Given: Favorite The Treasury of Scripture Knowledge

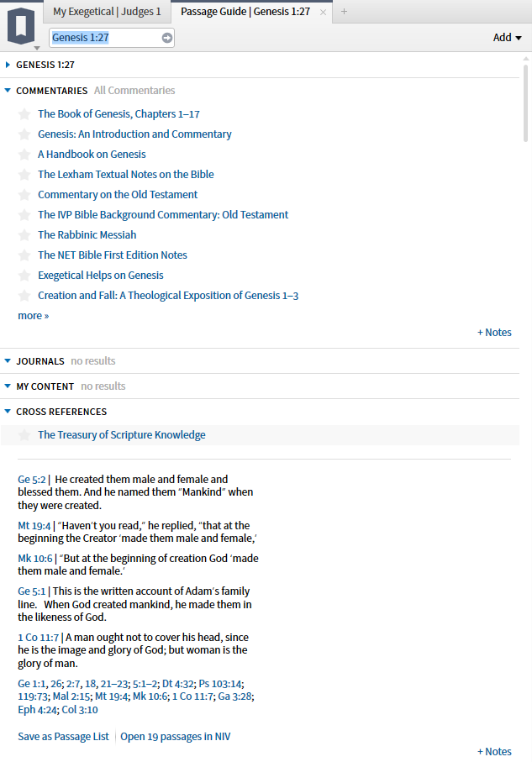Looking at the screenshot, I should [x=24, y=435].
